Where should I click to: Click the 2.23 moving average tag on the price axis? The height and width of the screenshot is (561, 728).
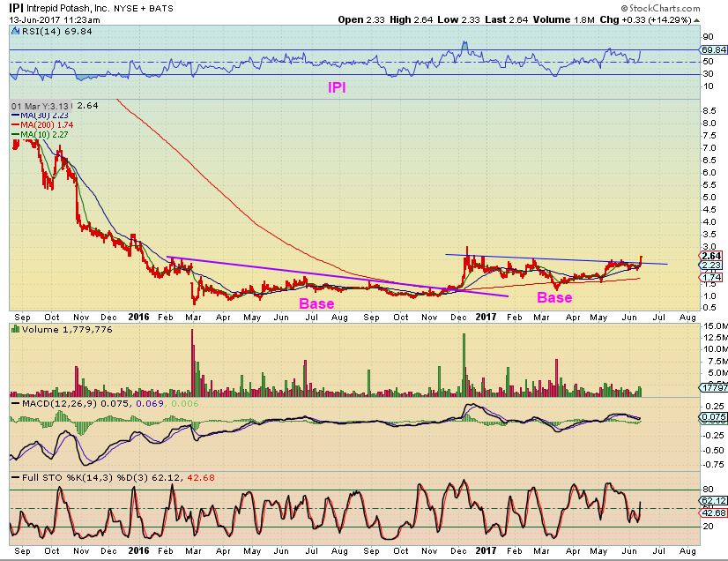[x=711, y=266]
